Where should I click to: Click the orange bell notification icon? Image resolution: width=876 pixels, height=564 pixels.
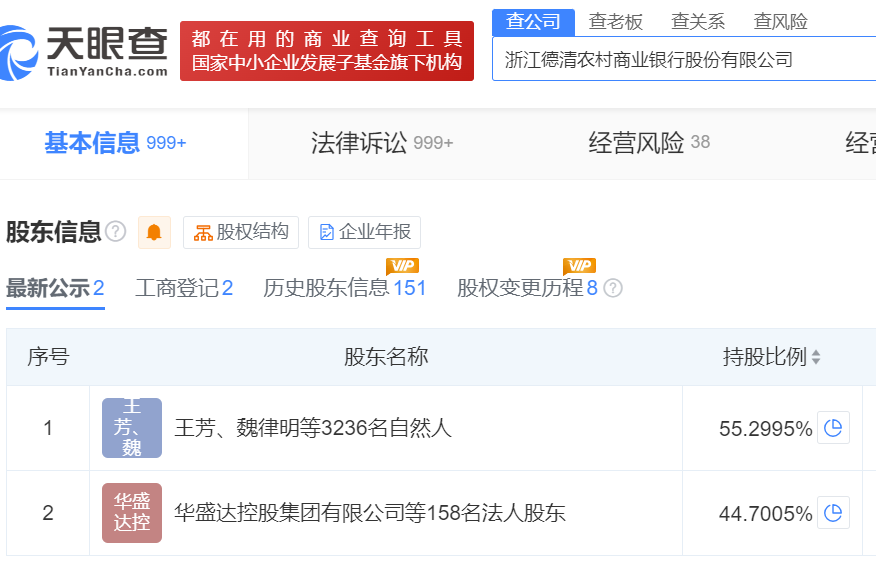[154, 232]
